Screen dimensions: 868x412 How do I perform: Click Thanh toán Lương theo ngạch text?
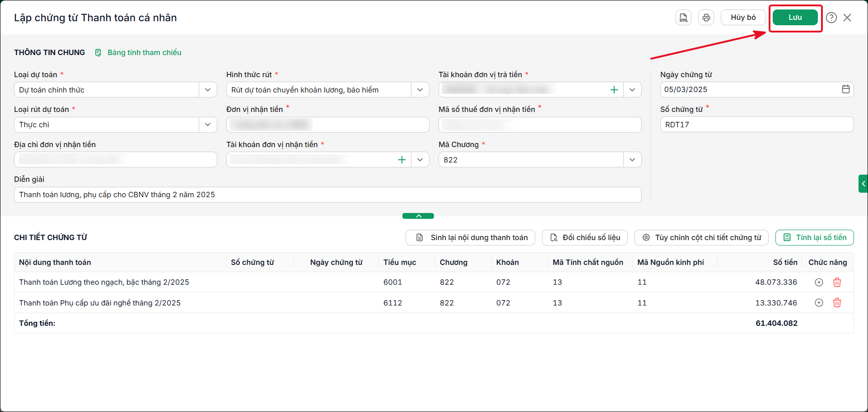(104, 282)
